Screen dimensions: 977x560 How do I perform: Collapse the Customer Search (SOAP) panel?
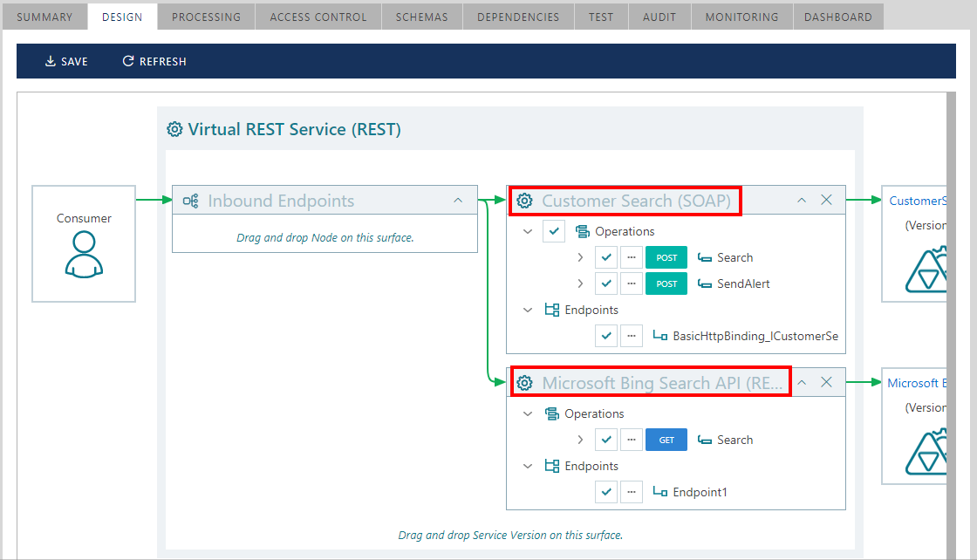point(802,201)
